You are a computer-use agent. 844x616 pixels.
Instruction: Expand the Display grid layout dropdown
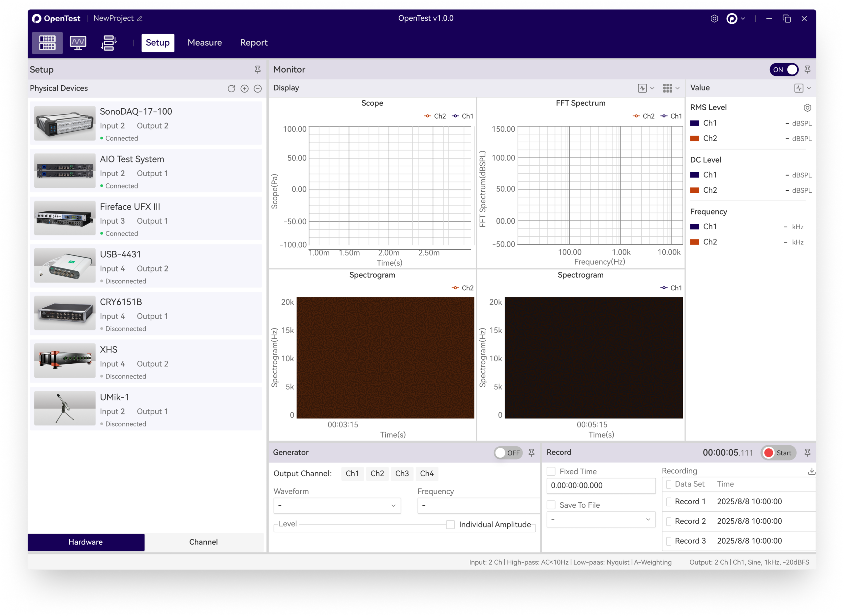click(671, 88)
